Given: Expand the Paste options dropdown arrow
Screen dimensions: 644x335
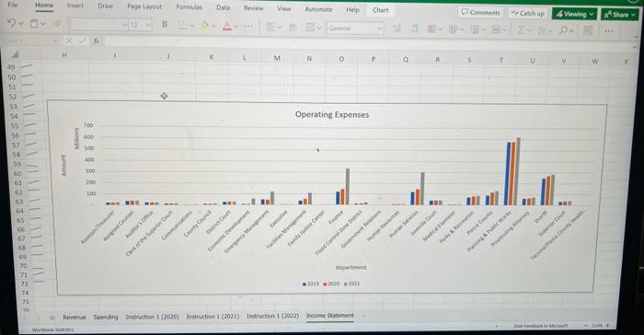Looking at the screenshot, I should coord(42,24).
